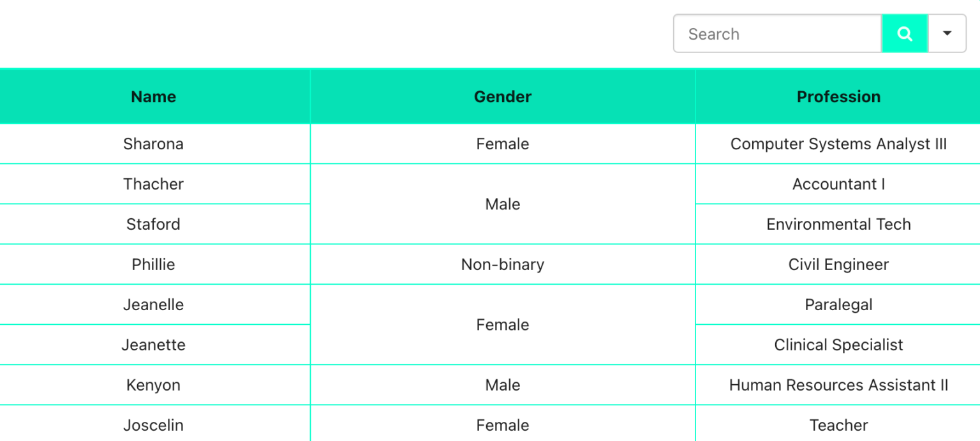Click the Civil Engineer profession cell
Image resolution: width=980 pixels, height=441 pixels.
[838, 264]
